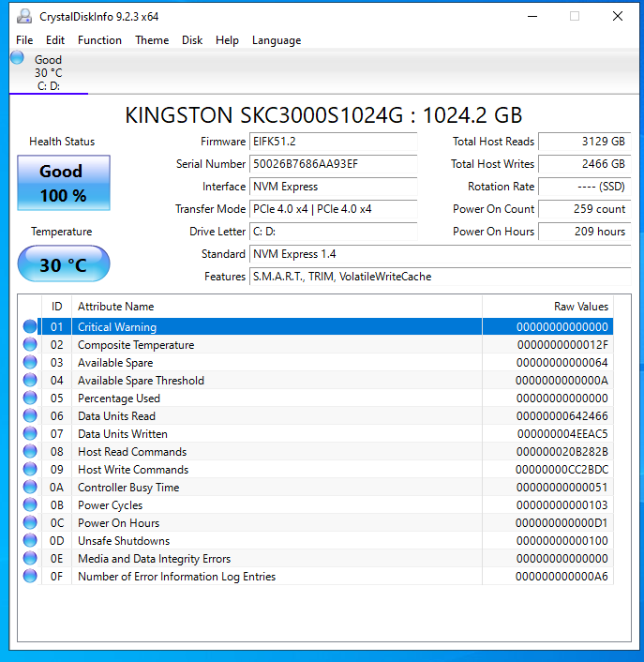This screenshot has height=662, width=644.
Task: Click the status orb for Critical Warning
Action: [x=30, y=326]
